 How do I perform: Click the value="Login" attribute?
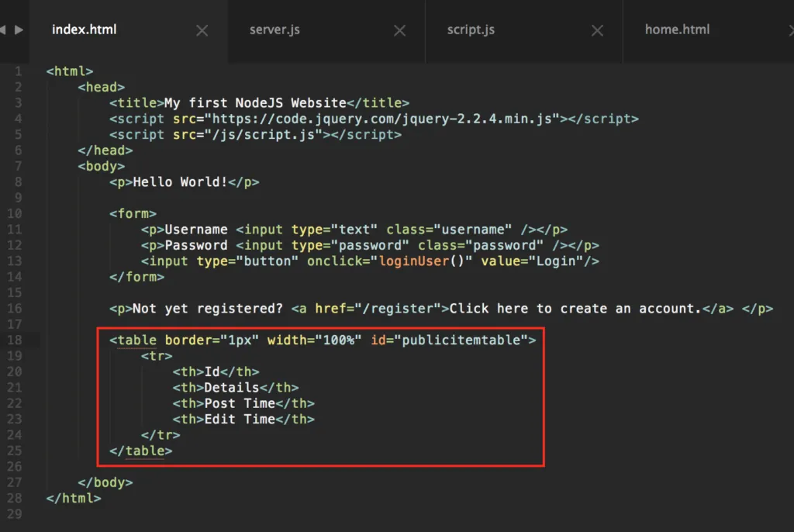(x=532, y=261)
